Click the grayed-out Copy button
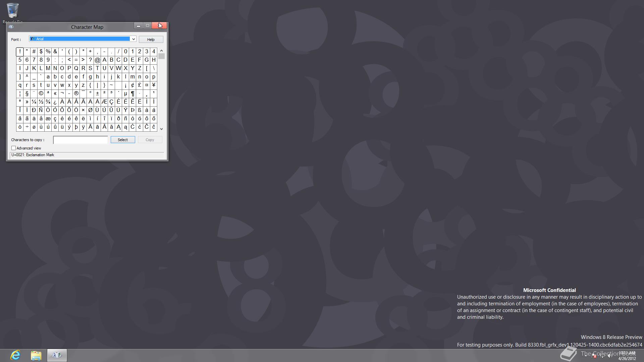 (x=150, y=140)
